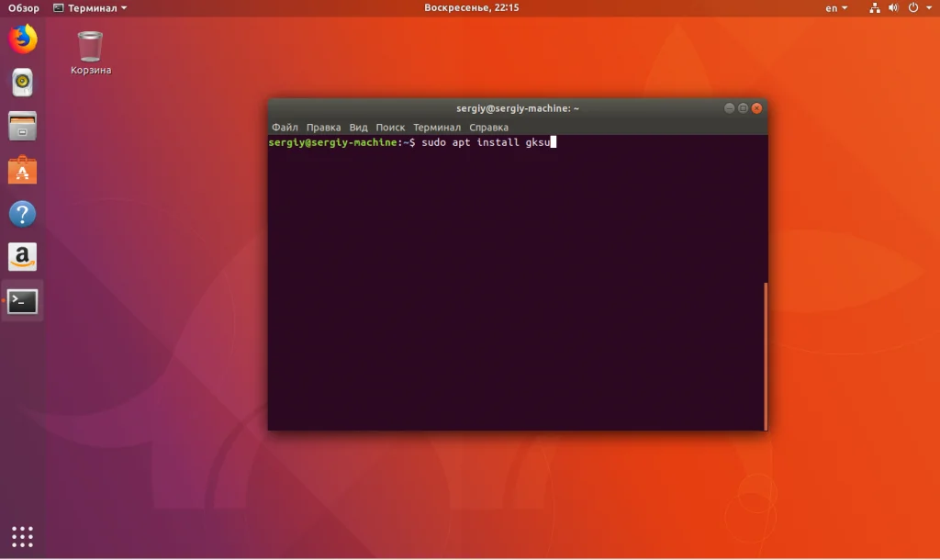This screenshot has width=940, height=560.
Task: Maximize the terminal window
Action: click(x=743, y=108)
